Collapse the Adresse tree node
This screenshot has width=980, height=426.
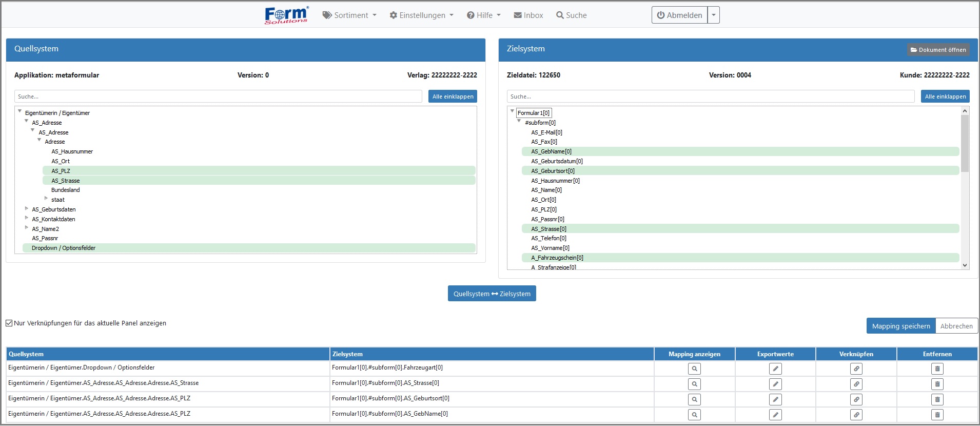click(40, 140)
